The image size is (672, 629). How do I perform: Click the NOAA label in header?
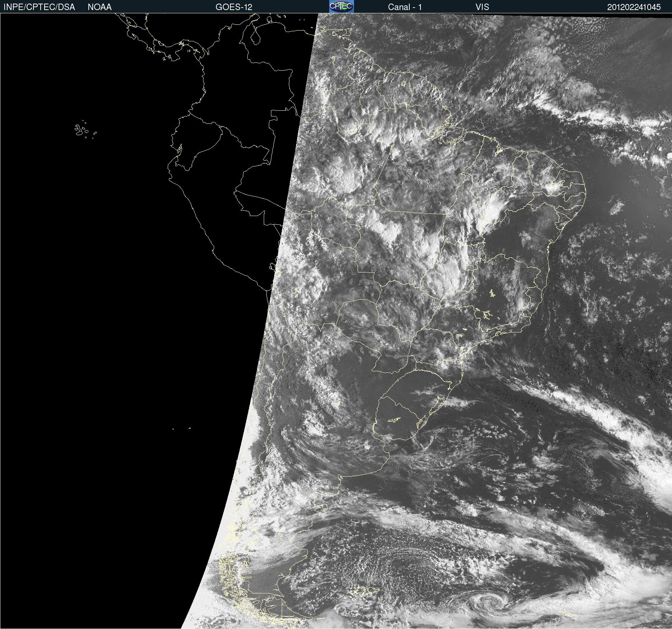point(100,7)
